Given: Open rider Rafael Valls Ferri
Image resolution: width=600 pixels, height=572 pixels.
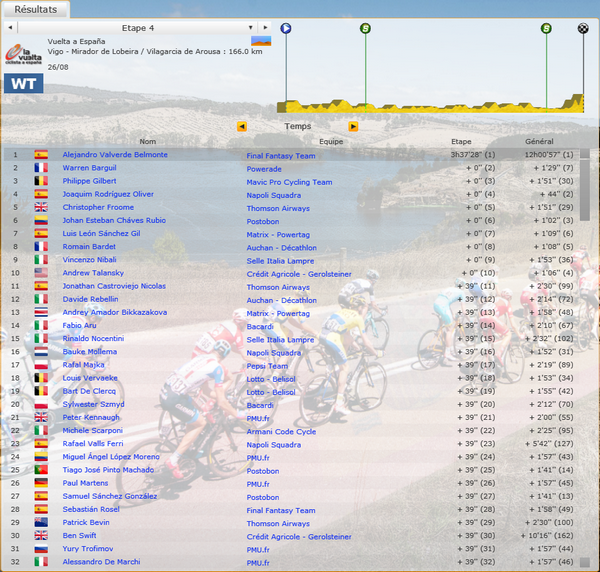Looking at the screenshot, I should 93,443.
